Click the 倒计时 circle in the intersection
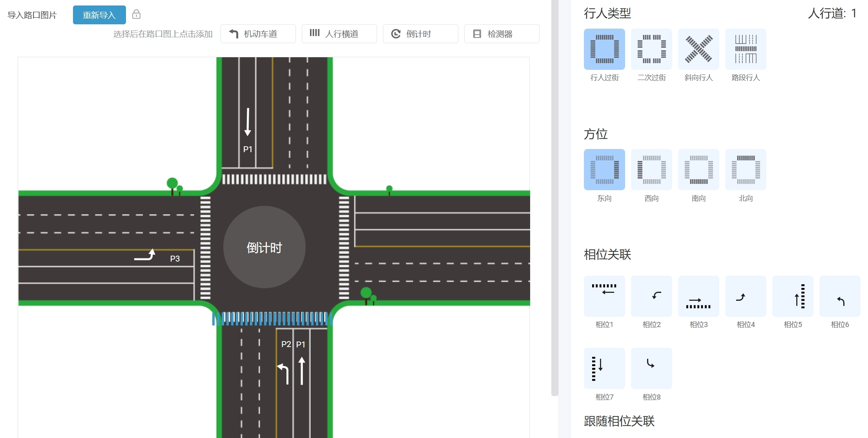The height and width of the screenshot is (438, 868). pyautogui.click(x=264, y=247)
